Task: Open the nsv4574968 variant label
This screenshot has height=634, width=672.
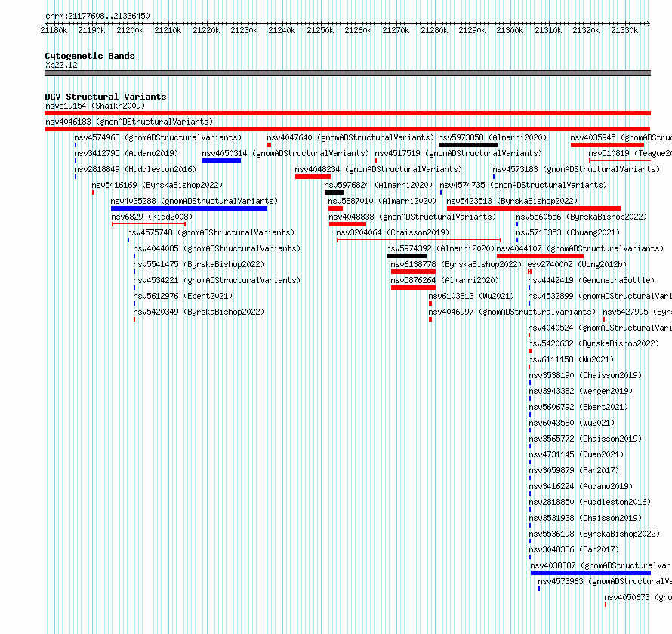Action: [x=158, y=137]
